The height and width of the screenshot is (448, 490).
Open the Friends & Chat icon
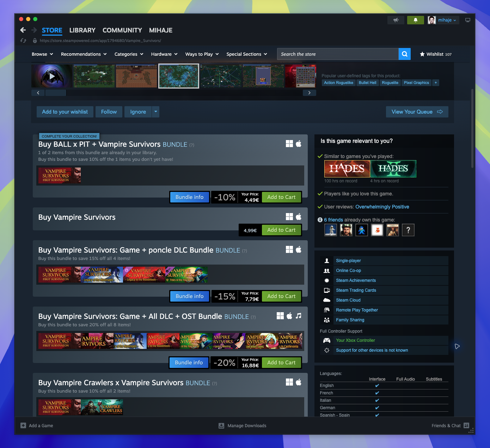pos(466,425)
